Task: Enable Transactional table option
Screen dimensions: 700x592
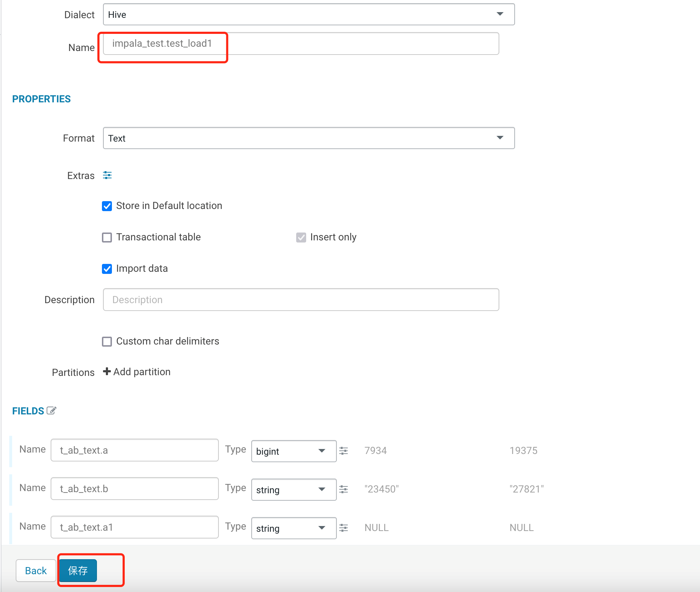Action: (107, 237)
